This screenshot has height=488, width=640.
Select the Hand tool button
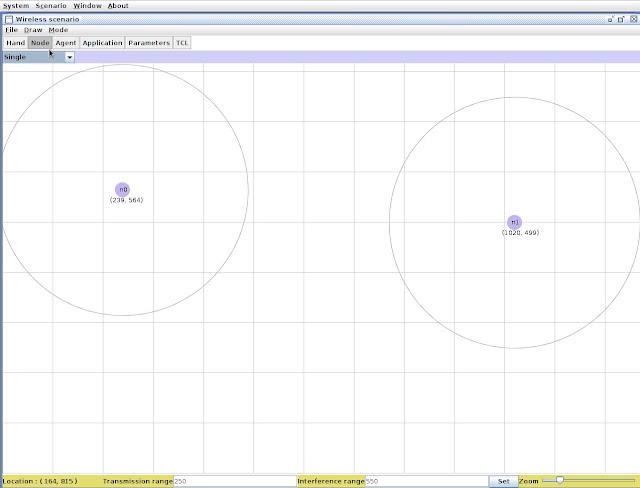click(x=16, y=43)
